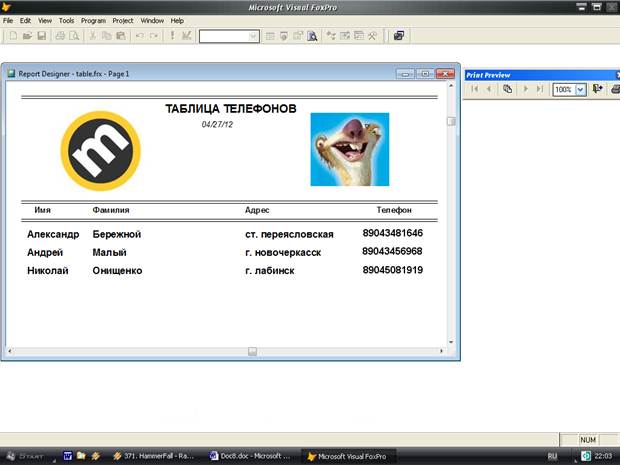620x465 pixels.
Task: Click the Document View magnifier icon
Action: [312, 36]
